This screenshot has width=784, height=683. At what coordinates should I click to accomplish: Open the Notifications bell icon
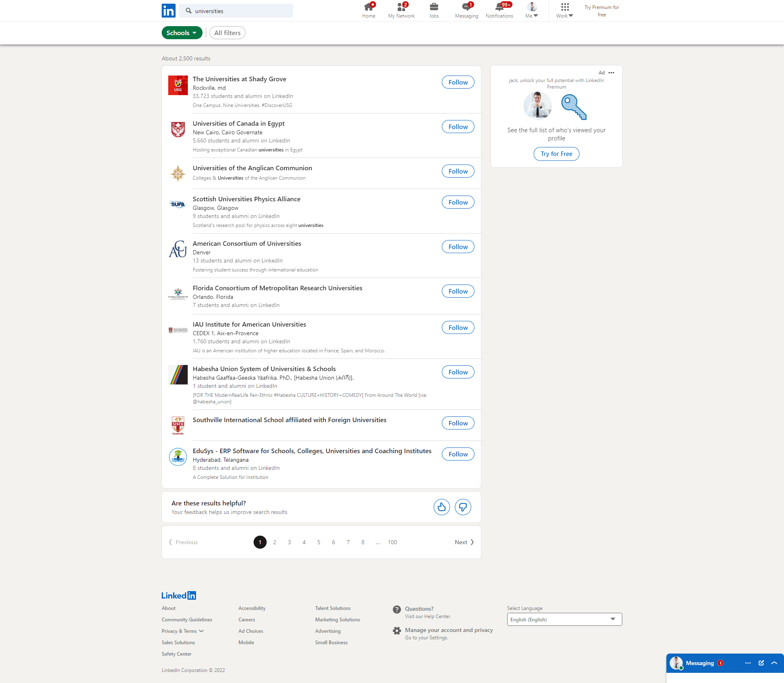pos(499,11)
